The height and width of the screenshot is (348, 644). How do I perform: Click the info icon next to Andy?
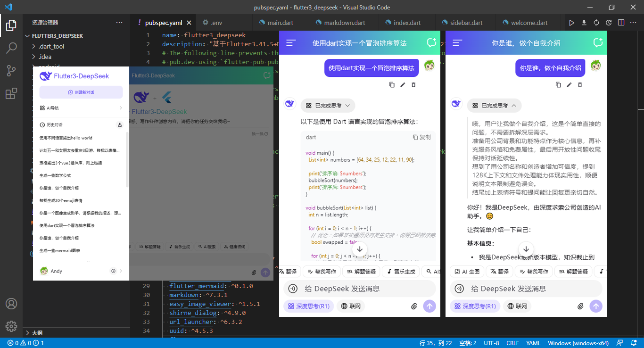pyautogui.click(x=113, y=271)
